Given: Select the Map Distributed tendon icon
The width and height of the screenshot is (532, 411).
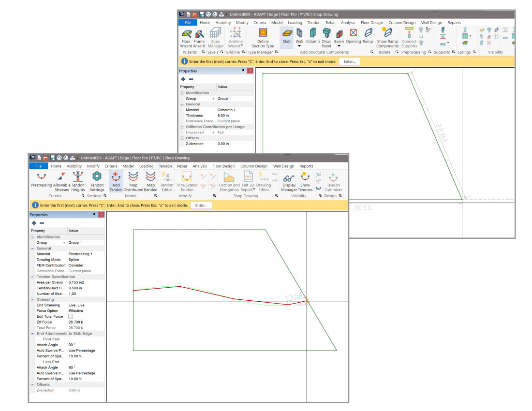Looking at the screenshot, I should (x=133, y=177).
